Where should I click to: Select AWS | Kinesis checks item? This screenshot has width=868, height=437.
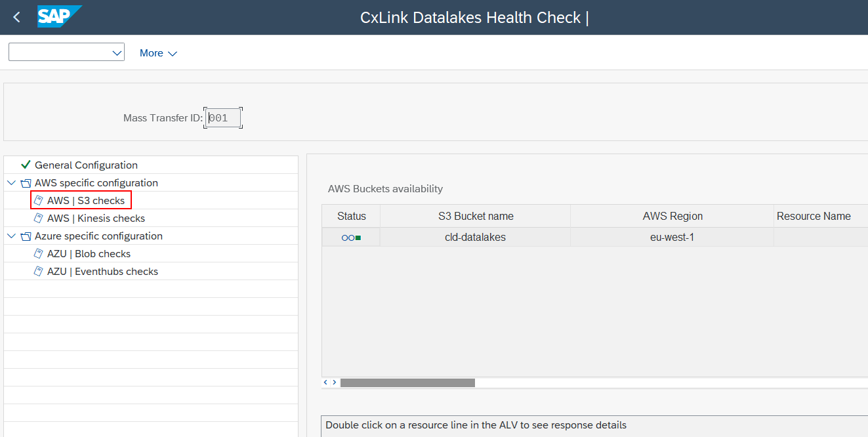[96, 218]
